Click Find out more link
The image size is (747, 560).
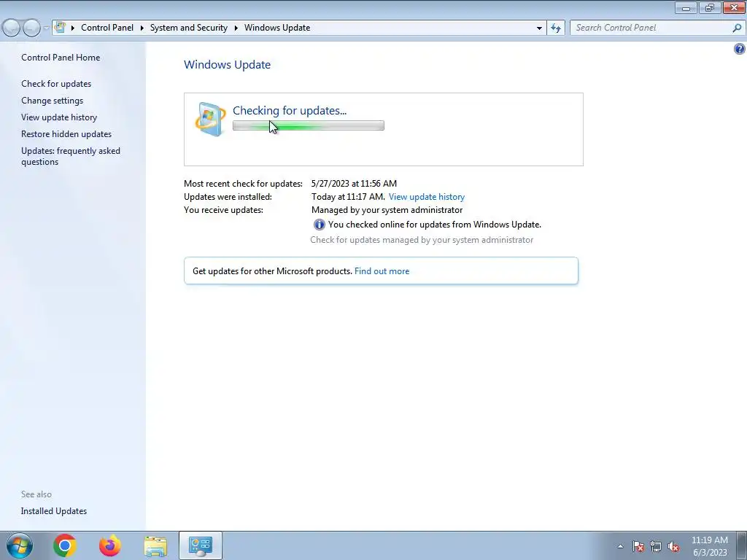pos(382,271)
